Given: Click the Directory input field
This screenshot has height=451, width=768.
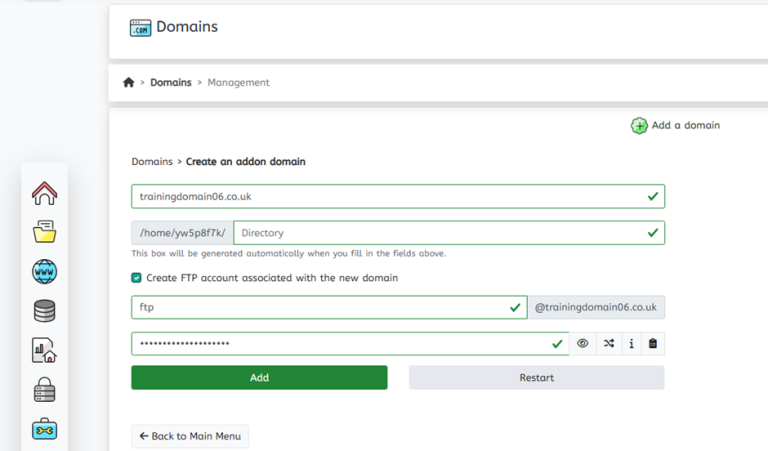Looking at the screenshot, I should point(449,233).
